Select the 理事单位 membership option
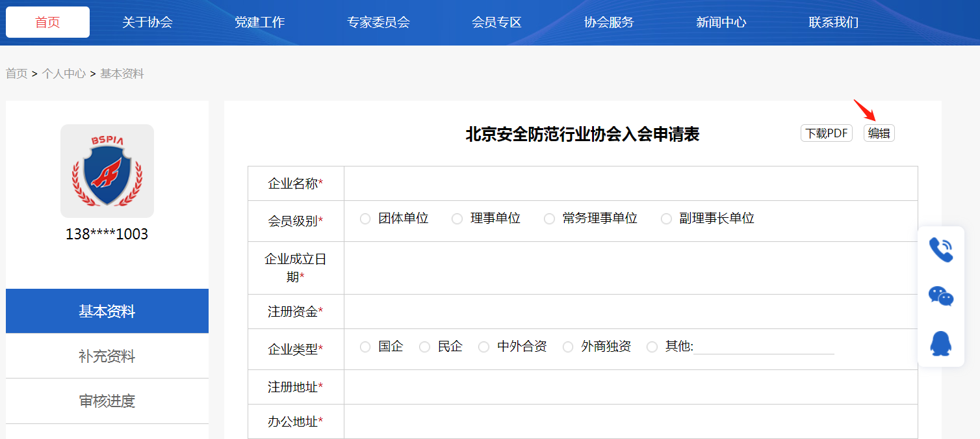 coord(457,219)
